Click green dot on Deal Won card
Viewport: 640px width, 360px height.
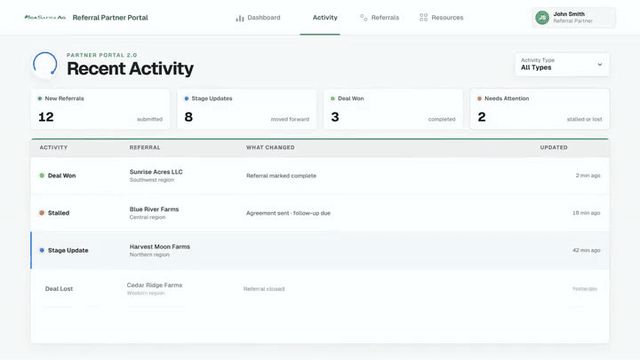(333, 98)
